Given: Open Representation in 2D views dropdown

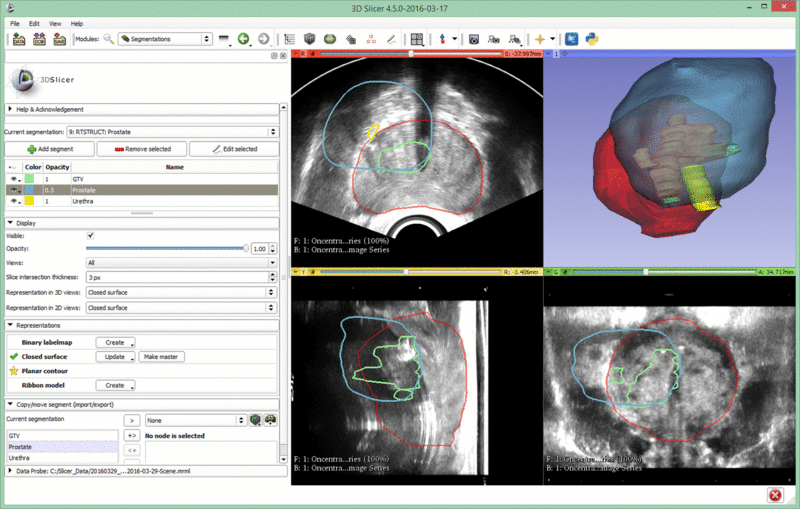Looking at the screenshot, I should click(181, 308).
